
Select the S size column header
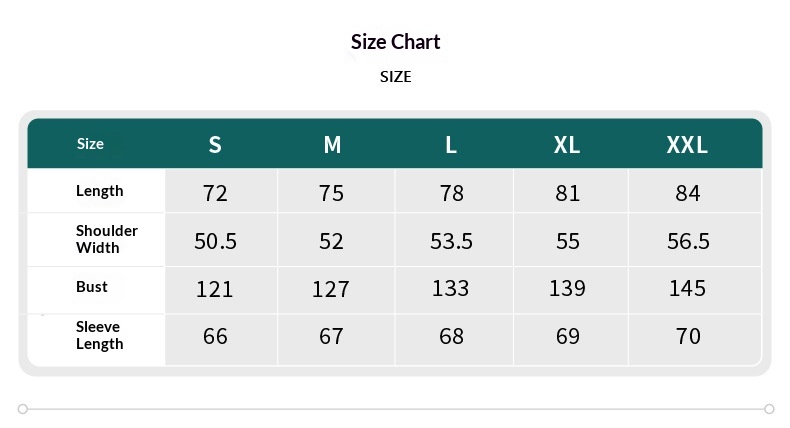pos(215,145)
